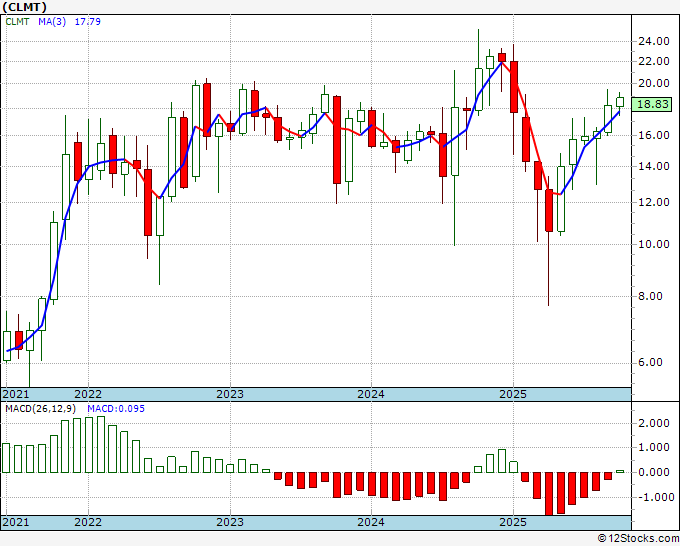The image size is (680, 546).
Task: Click the 17.79 moving average value
Action: tap(88, 21)
